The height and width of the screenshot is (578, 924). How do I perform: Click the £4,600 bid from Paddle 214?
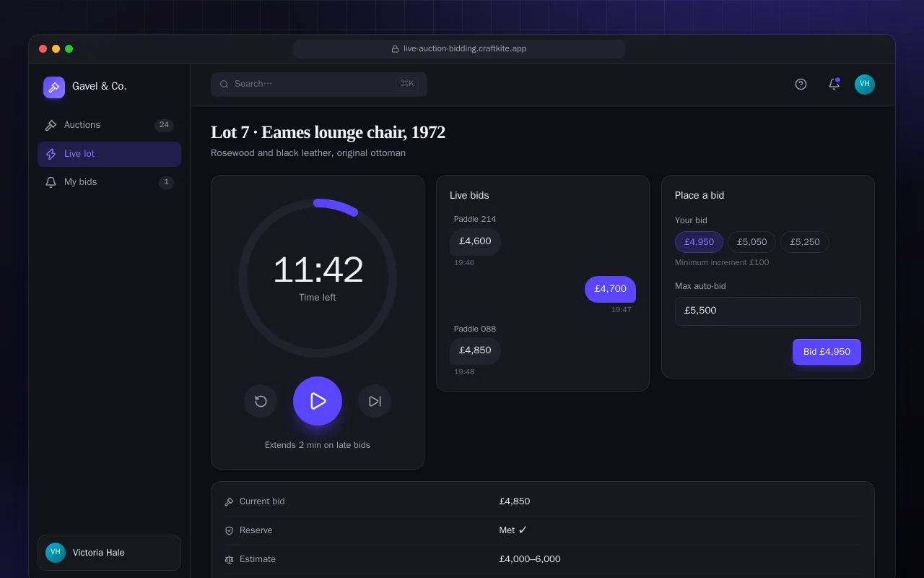[x=475, y=241]
